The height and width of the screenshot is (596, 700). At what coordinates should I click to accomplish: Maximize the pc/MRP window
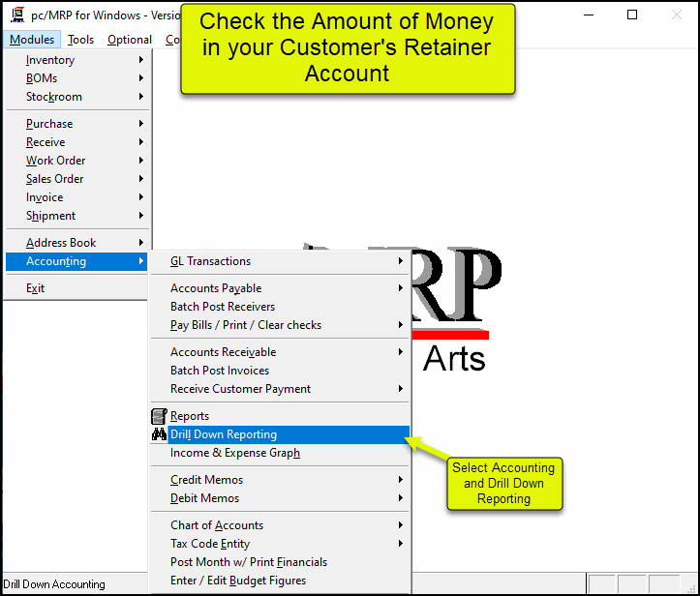tap(631, 15)
